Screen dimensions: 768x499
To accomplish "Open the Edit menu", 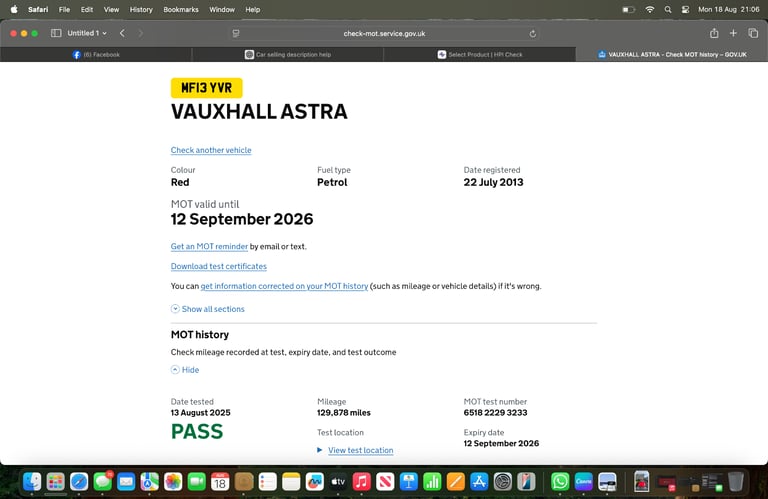I will tap(87, 9).
